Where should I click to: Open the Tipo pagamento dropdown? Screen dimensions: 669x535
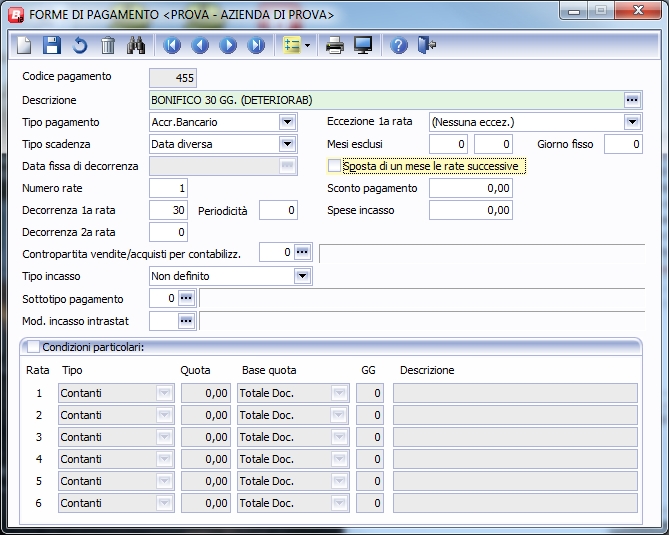click(287, 122)
